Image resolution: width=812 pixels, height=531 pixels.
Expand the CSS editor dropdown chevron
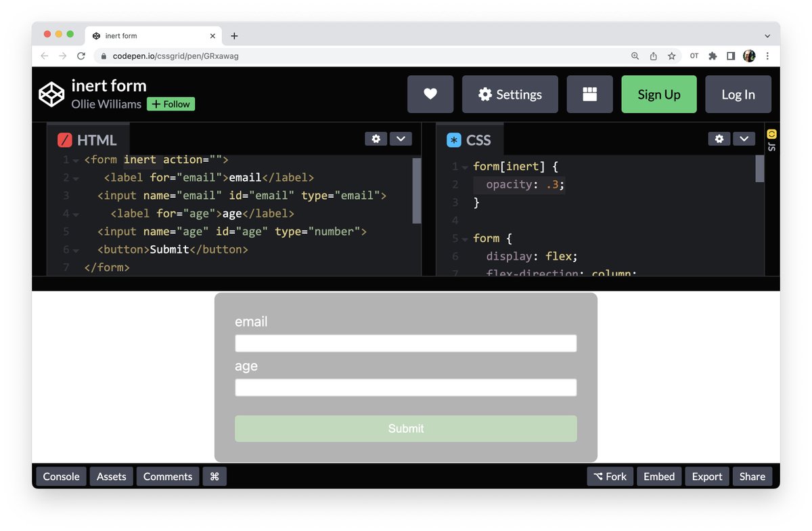[744, 139]
